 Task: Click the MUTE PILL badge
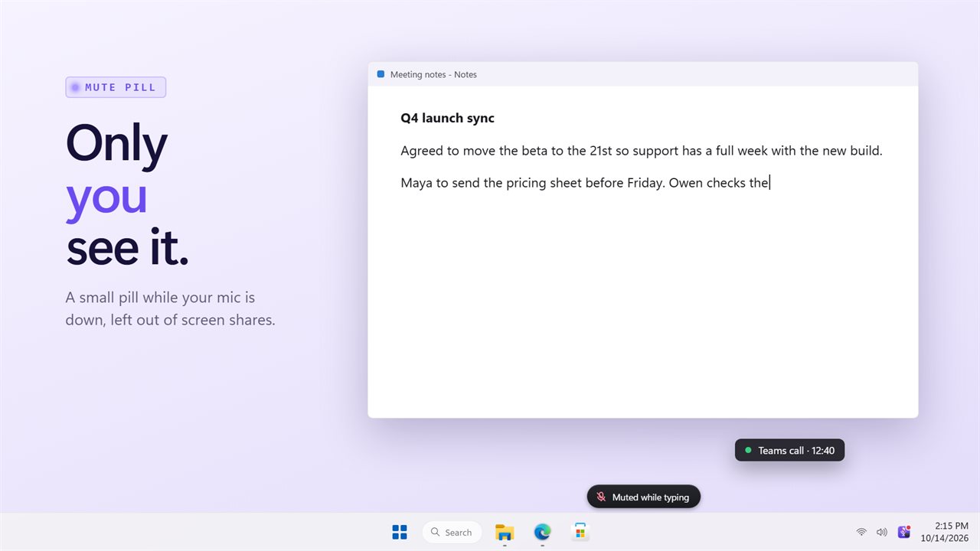(x=116, y=87)
